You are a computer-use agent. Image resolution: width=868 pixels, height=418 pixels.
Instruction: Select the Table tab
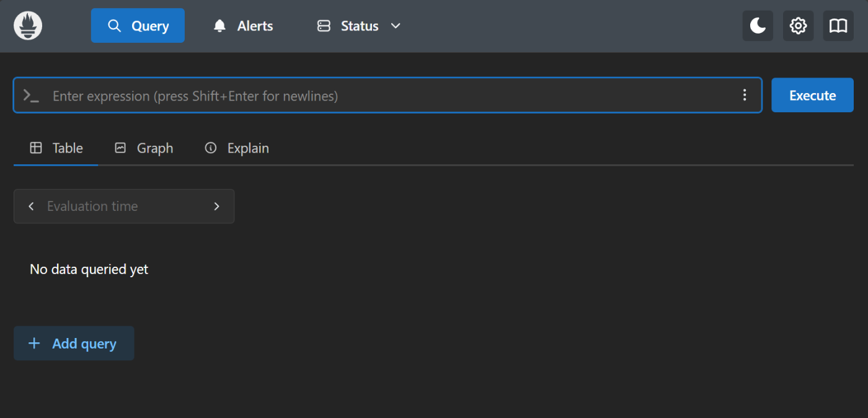click(x=56, y=148)
